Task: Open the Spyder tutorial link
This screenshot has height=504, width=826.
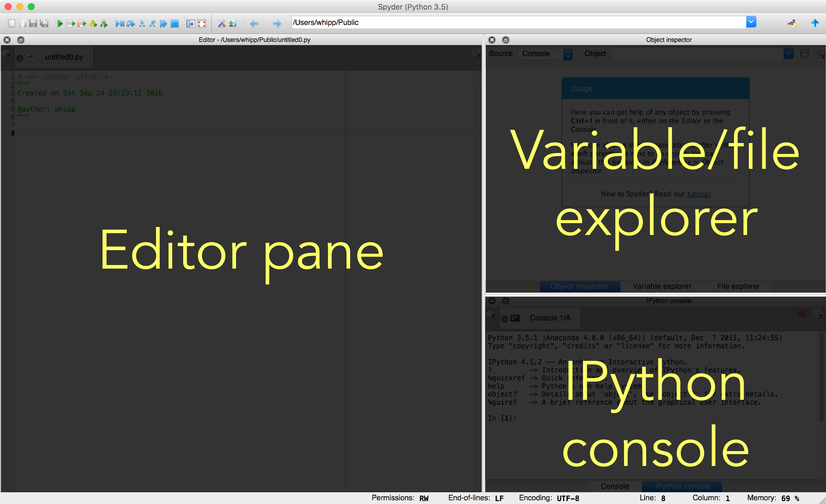Action: pyautogui.click(x=699, y=194)
